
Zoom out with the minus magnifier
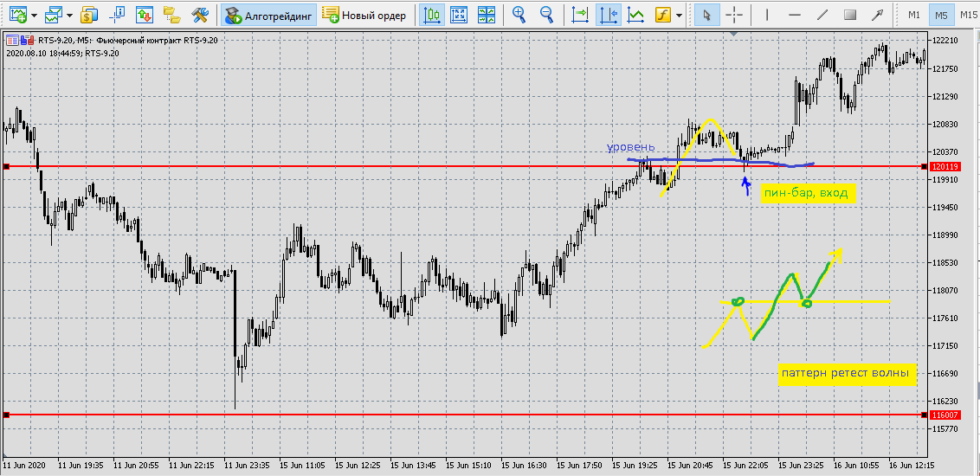(546, 15)
